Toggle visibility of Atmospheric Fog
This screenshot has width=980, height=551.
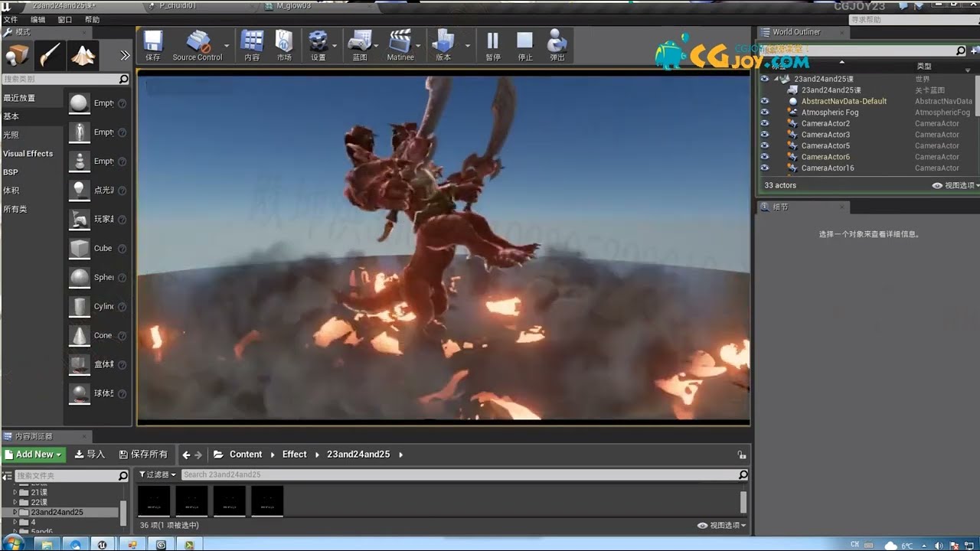[764, 112]
